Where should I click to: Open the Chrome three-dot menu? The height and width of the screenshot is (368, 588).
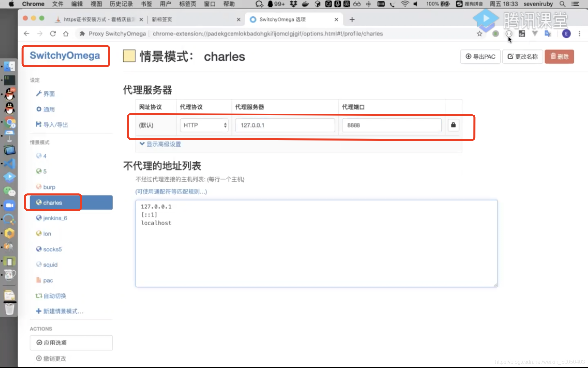(579, 34)
